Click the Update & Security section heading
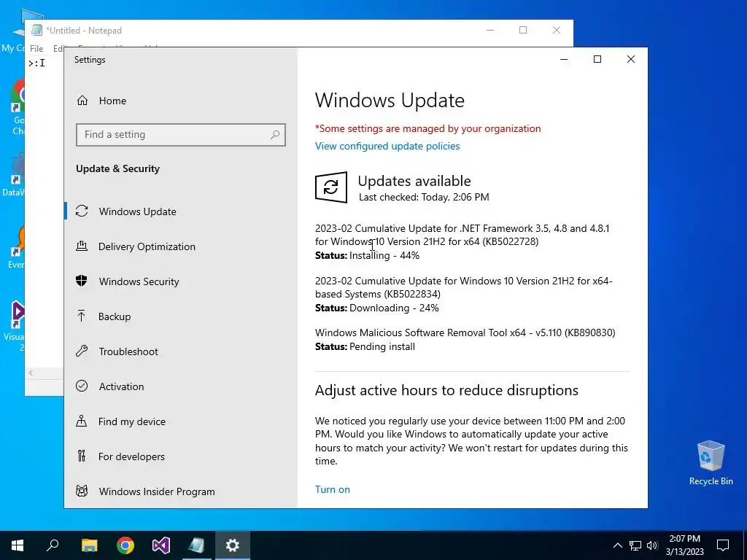 pos(117,168)
